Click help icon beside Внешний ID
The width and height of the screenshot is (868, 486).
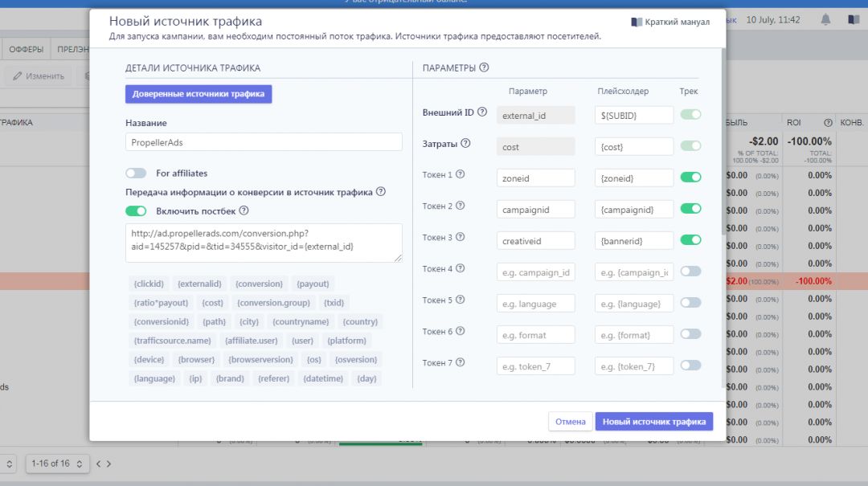[x=482, y=112]
